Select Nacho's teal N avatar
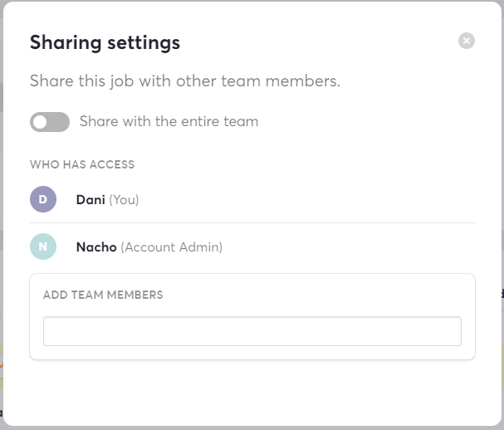504x430 pixels. tap(43, 247)
